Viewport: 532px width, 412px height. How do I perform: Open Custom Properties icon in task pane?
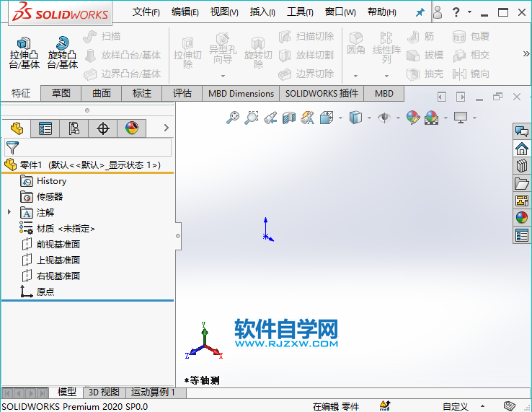pyautogui.click(x=522, y=235)
